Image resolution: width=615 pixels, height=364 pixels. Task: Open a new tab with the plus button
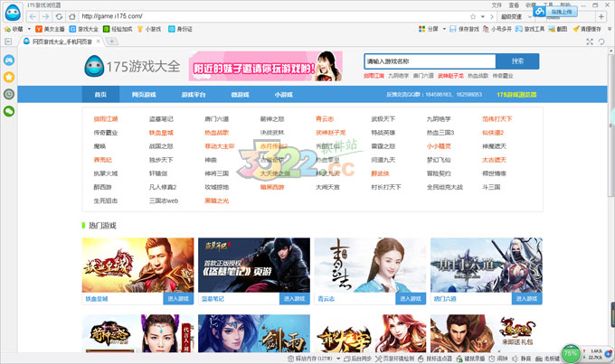pos(112,42)
